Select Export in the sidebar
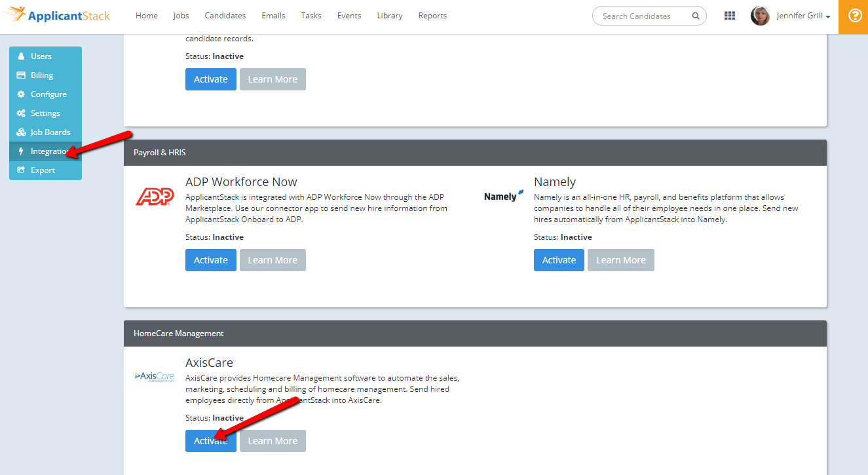Image resolution: width=868 pixels, height=475 pixels. pyautogui.click(x=43, y=170)
